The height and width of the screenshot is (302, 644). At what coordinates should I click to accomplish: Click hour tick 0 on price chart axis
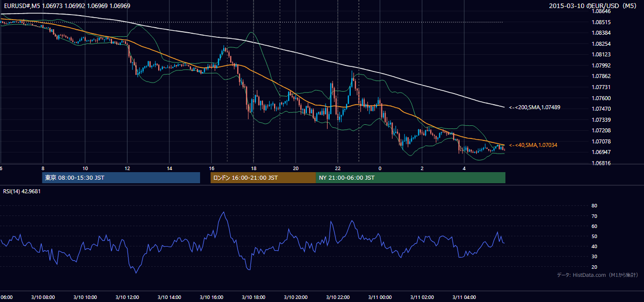[380, 168]
